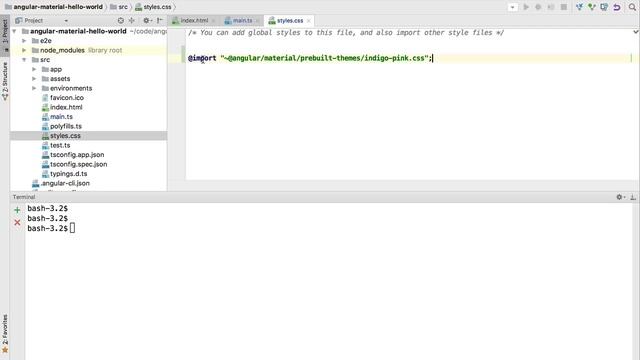640x360 pixels.
Task: Click the Run with Coverage icon
Action: point(551,7)
